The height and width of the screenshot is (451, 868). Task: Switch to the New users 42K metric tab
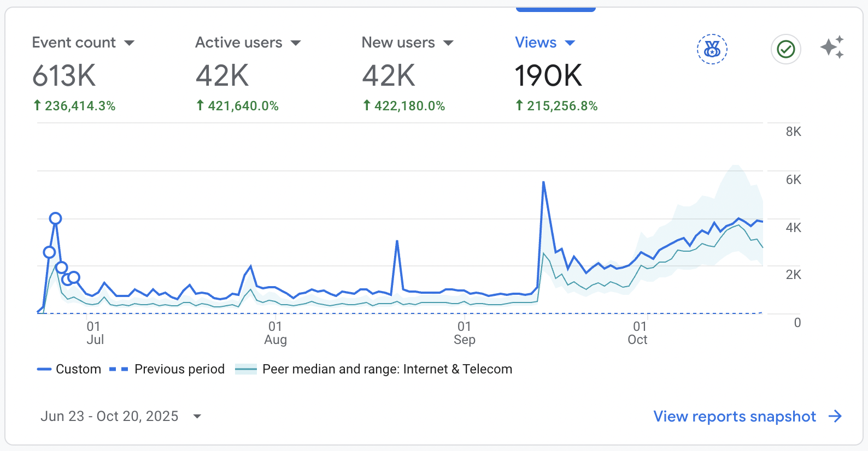click(x=389, y=75)
